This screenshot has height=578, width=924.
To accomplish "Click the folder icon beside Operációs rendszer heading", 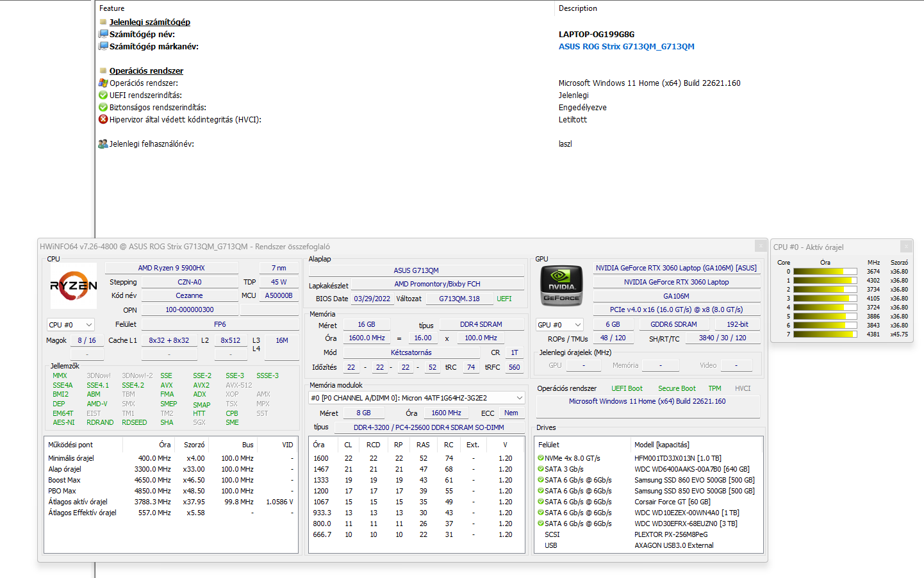I will pyautogui.click(x=103, y=70).
